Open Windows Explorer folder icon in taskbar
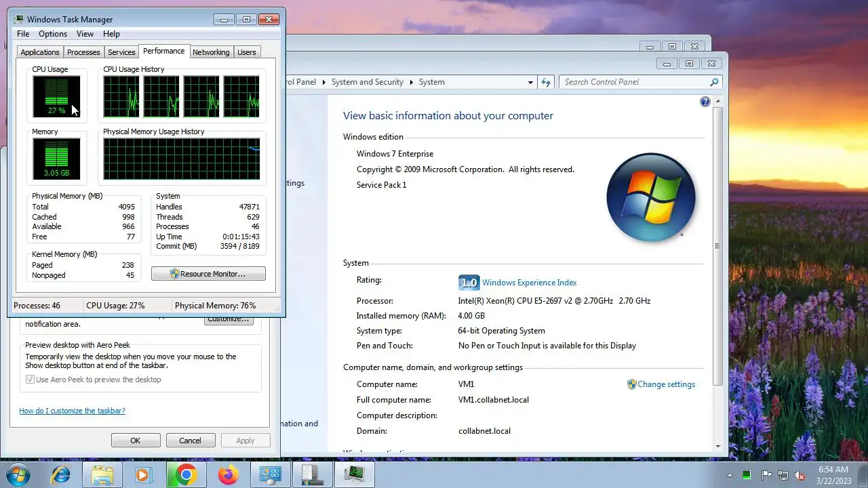The height and width of the screenshot is (488, 868). pyautogui.click(x=102, y=474)
